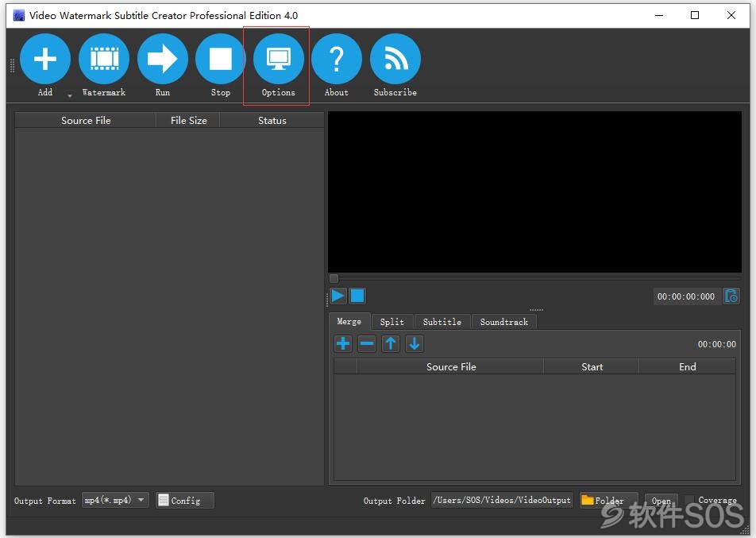Image resolution: width=756 pixels, height=538 pixels.
Task: Click the black video preview area
Action: pyautogui.click(x=534, y=192)
